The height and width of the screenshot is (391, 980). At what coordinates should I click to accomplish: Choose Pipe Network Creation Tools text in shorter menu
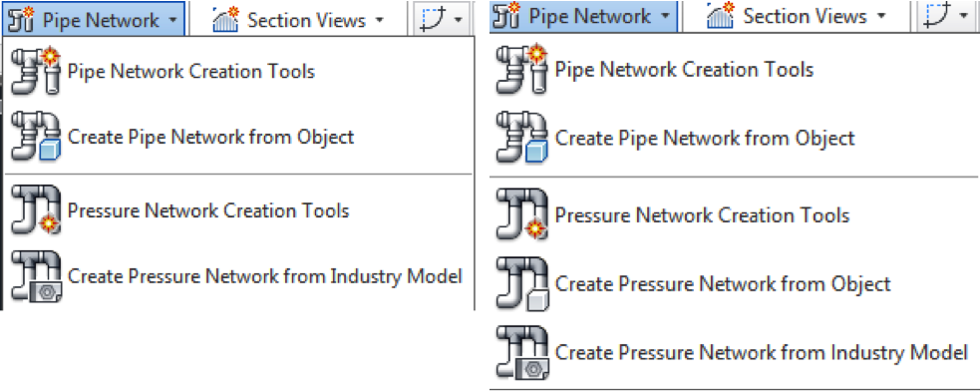(x=190, y=72)
